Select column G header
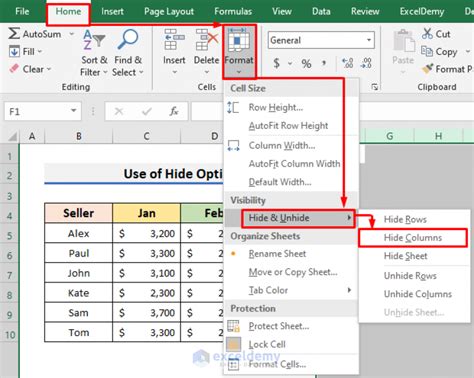The height and width of the screenshot is (378, 474). point(389,136)
